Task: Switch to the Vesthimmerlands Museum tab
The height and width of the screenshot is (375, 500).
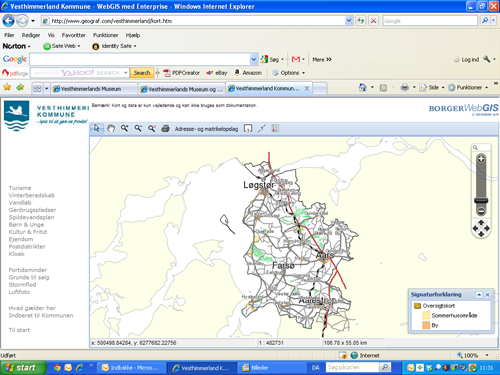Action: 90,89
